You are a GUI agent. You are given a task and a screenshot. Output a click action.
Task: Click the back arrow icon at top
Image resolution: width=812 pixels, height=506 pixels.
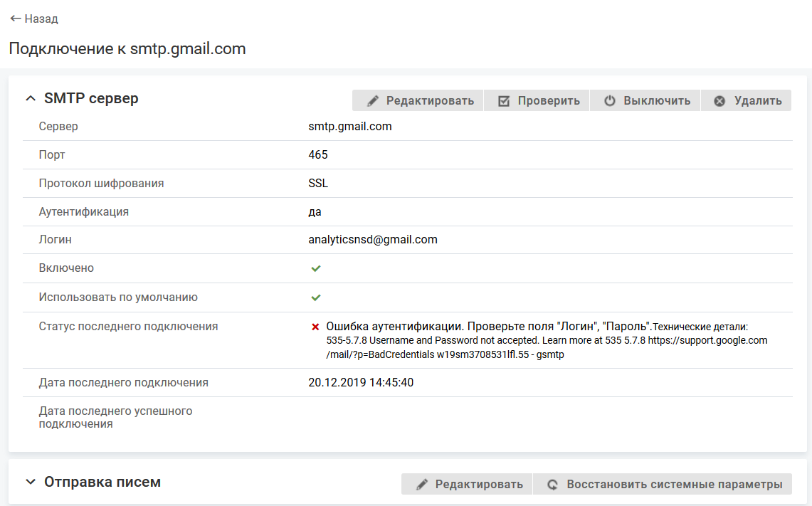[16, 19]
